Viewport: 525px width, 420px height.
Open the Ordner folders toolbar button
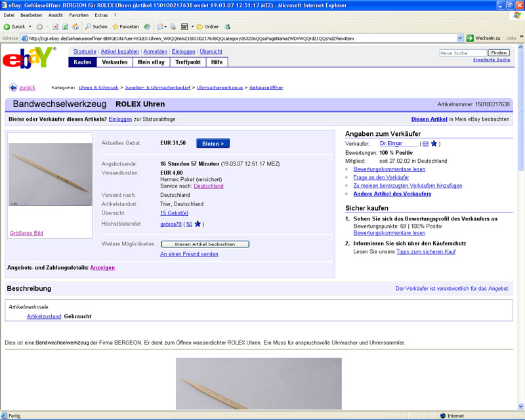[208, 27]
